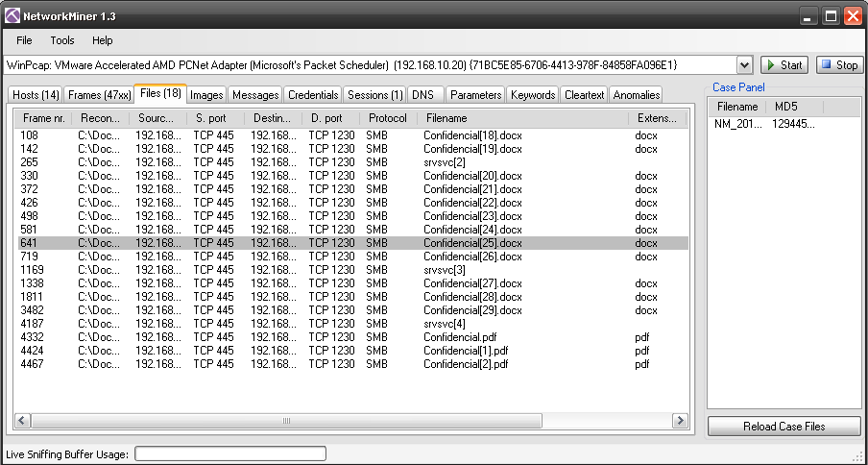Select row Confidencial[2].pdf
868x465 pixels.
(351, 364)
